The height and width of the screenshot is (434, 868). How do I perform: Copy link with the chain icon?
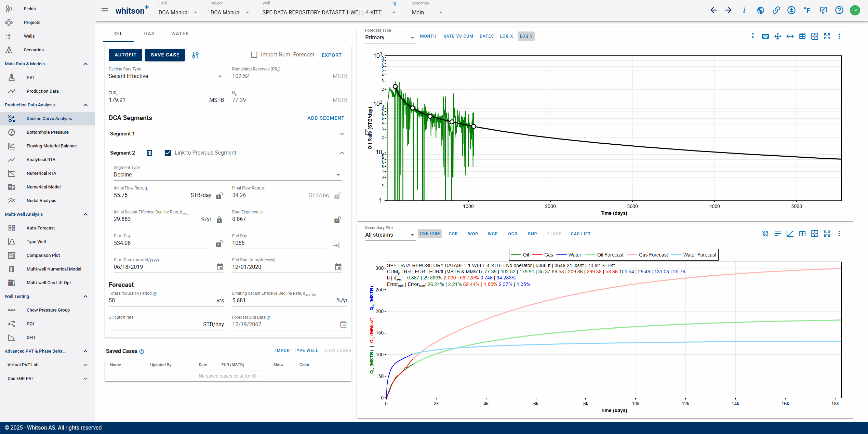point(776,10)
